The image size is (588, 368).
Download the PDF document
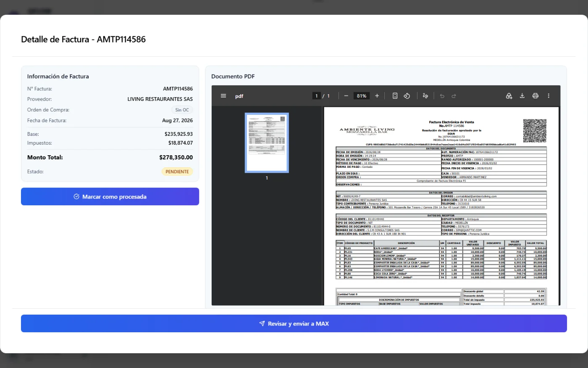tap(522, 96)
